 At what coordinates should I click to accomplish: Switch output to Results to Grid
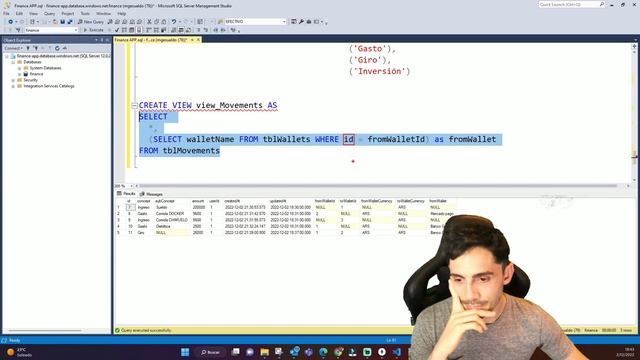[181, 30]
